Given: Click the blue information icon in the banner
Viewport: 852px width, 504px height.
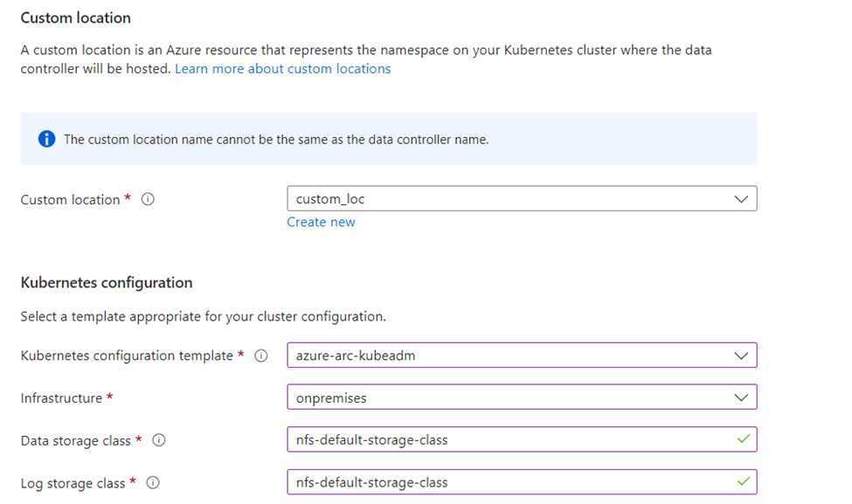Looking at the screenshot, I should pyautogui.click(x=46, y=139).
